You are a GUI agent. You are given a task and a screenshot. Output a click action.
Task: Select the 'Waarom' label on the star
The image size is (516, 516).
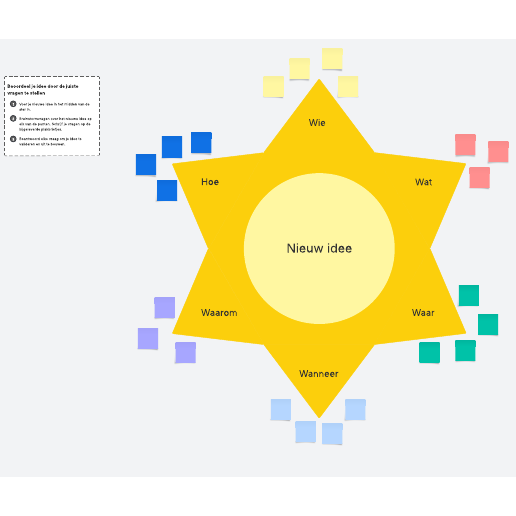pyautogui.click(x=219, y=313)
